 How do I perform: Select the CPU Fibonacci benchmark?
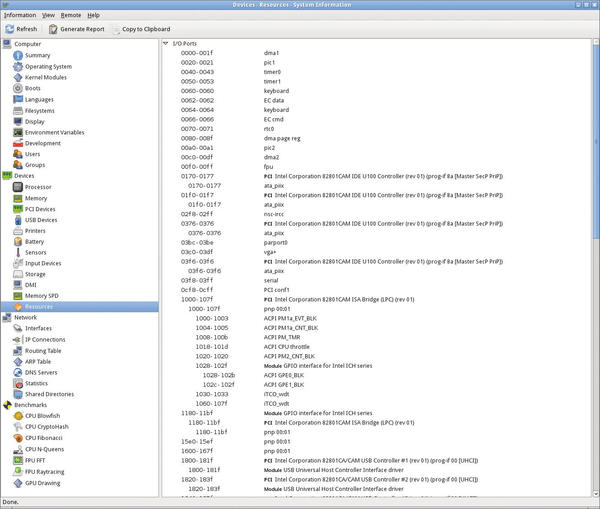(44, 438)
